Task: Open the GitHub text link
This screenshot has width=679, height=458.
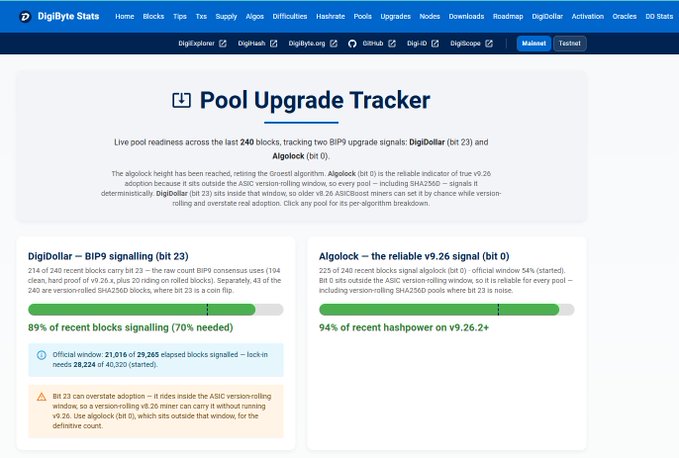Action: click(373, 43)
